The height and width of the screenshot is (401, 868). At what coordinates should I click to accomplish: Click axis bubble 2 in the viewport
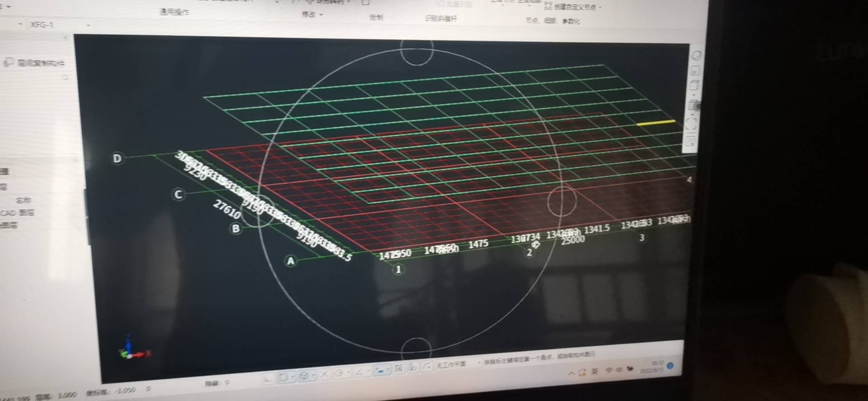(x=529, y=253)
